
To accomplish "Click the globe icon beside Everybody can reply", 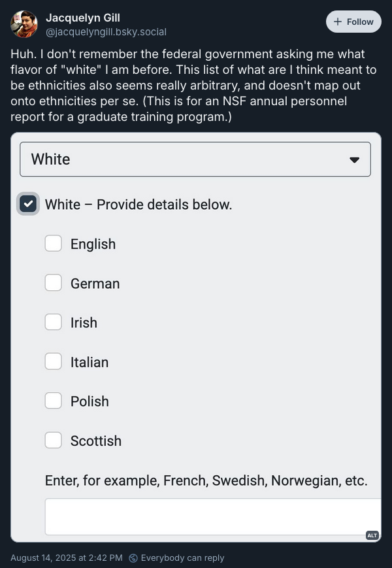I will pyautogui.click(x=133, y=558).
